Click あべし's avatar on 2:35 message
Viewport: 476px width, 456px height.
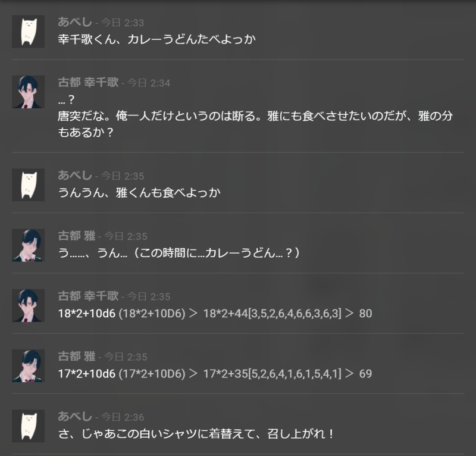tap(28, 185)
